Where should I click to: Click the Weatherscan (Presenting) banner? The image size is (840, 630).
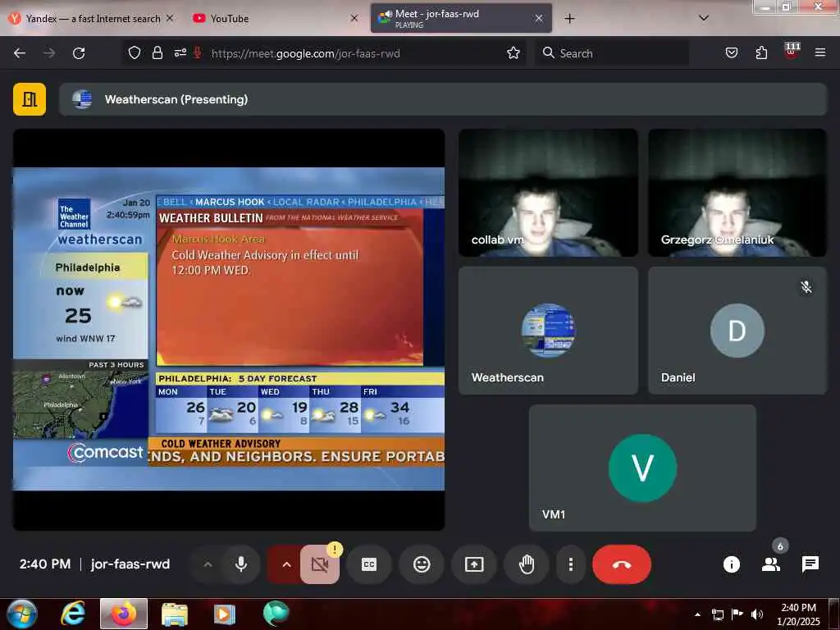click(x=442, y=99)
